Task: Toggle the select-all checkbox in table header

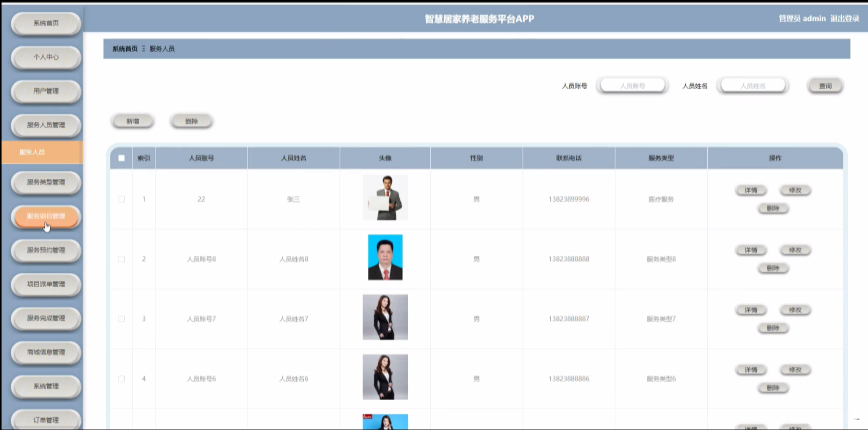Action: (122, 158)
